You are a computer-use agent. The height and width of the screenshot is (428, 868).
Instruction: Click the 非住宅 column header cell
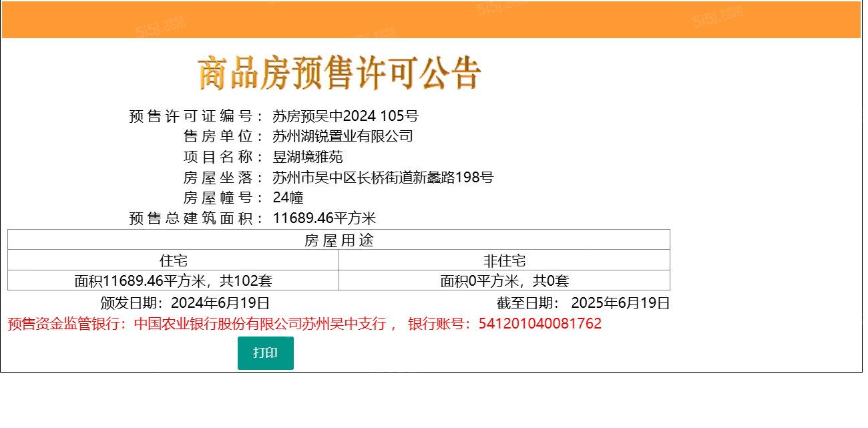click(x=505, y=260)
